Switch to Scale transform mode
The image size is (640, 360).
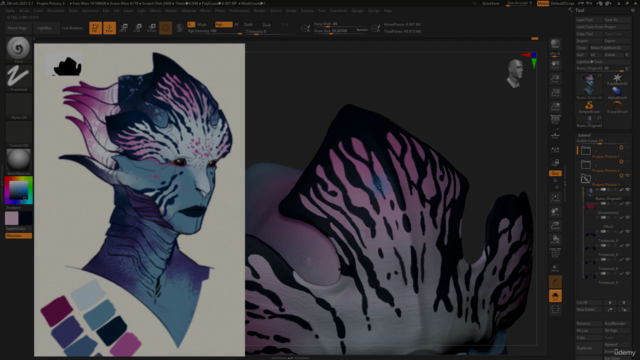click(138, 28)
